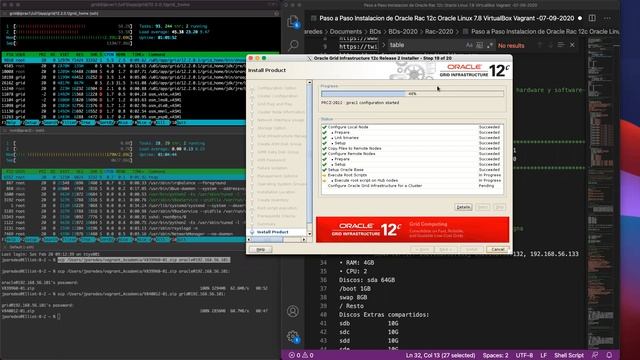Viewport: 640px width, 360px height.
Task: Click editor line 'Discos: sda 64GB'
Action: click(x=367, y=280)
